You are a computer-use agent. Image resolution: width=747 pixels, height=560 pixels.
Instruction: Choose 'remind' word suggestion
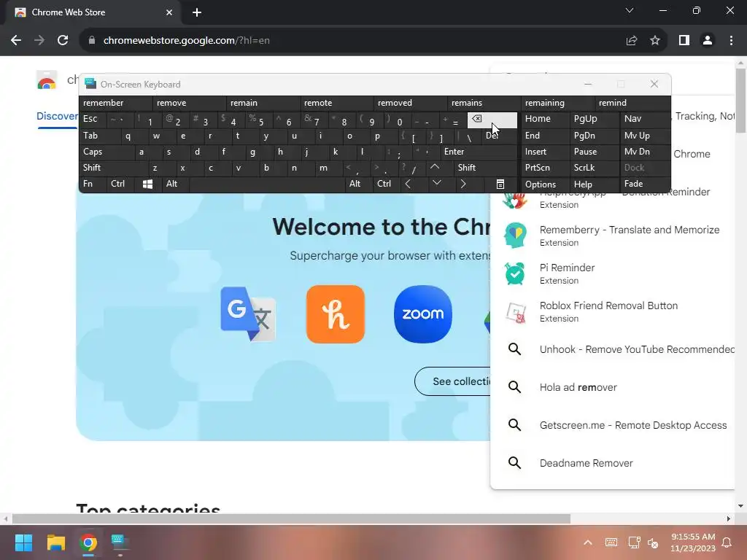[632, 103]
